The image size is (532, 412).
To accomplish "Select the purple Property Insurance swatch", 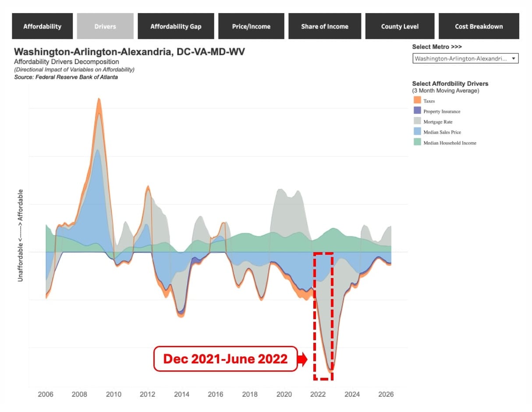I will point(417,111).
